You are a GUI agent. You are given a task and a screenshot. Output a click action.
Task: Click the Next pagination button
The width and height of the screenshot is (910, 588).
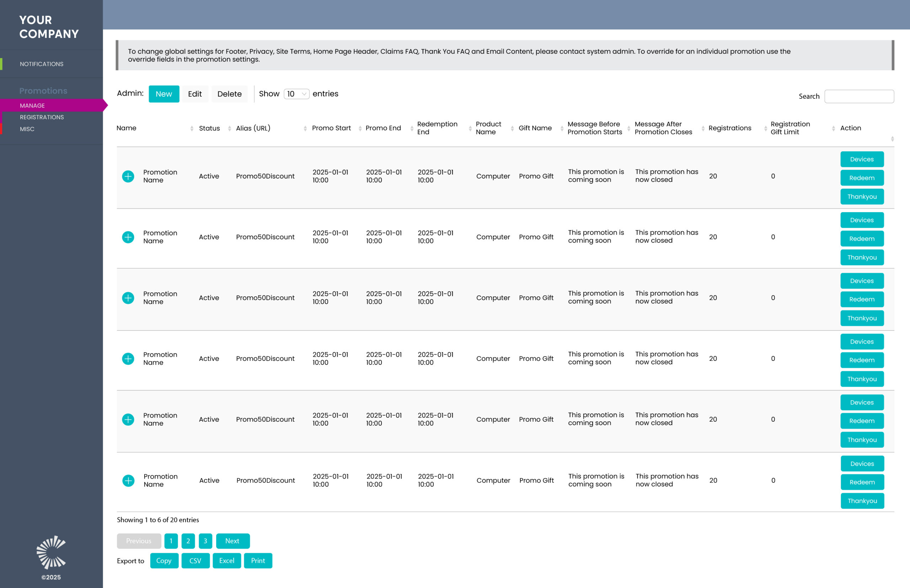tap(233, 541)
